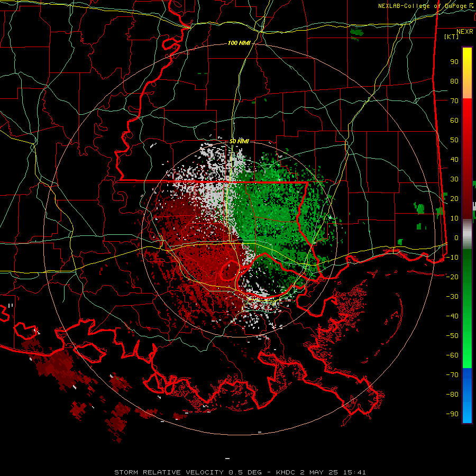Click the 0 value on the velocity scale
476x476 pixels.
click(x=456, y=238)
